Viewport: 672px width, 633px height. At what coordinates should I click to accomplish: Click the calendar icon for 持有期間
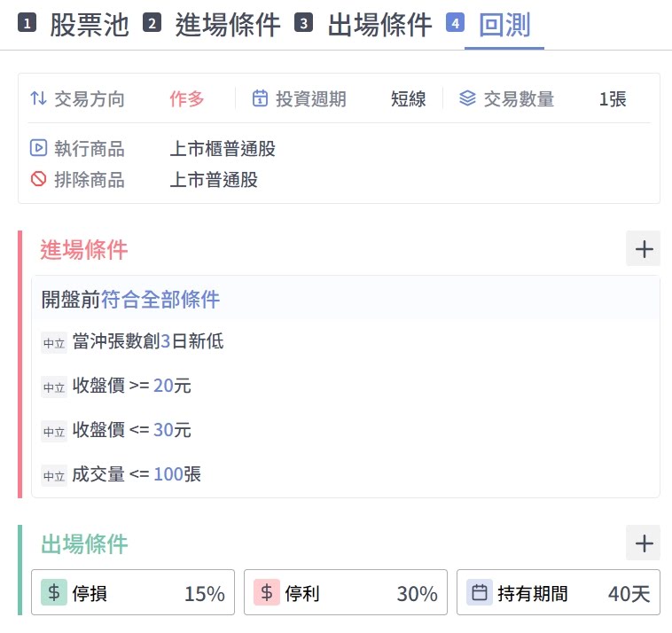click(480, 593)
